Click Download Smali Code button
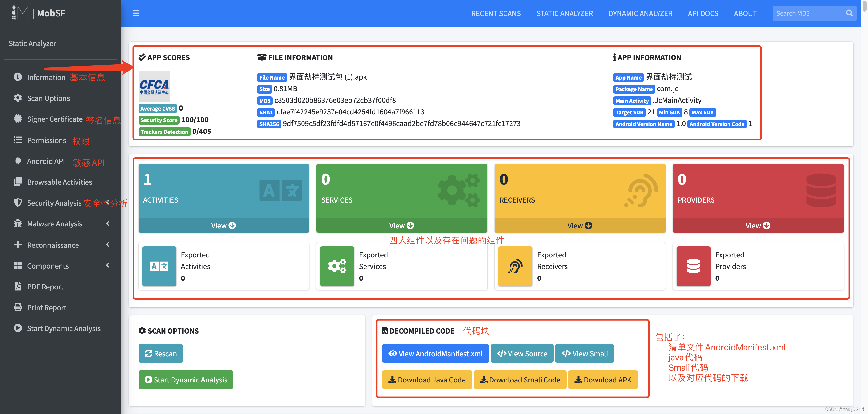 [x=520, y=380]
